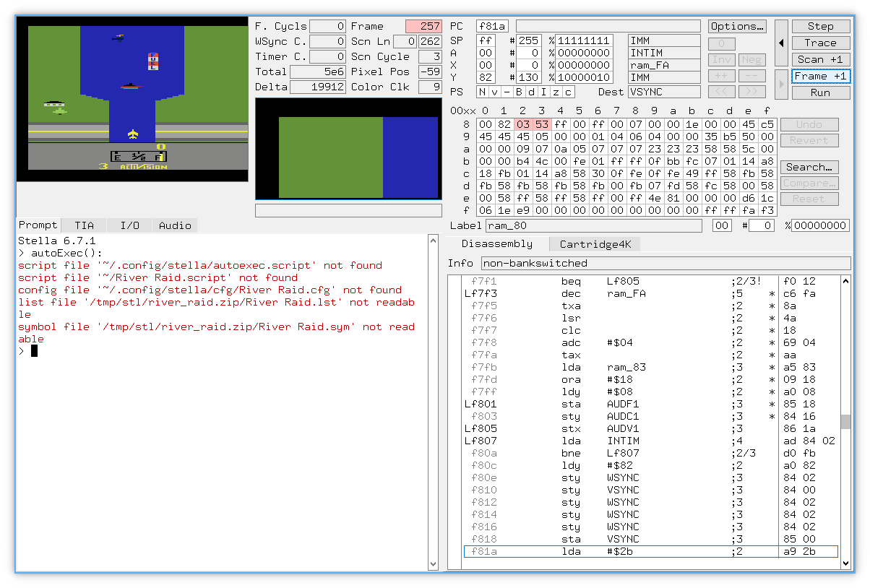Toggle the z zero flag in PS
Image resolution: width=870 pixels, height=588 pixels.
tap(556, 92)
